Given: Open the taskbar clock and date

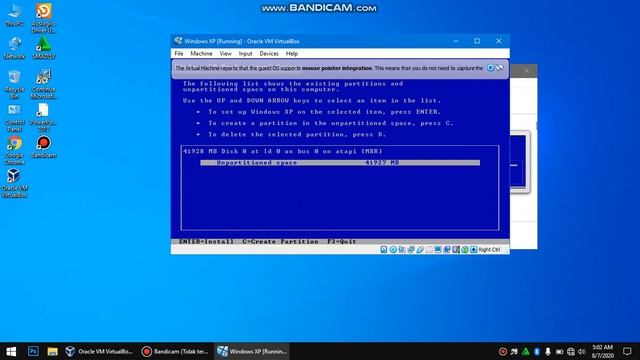Looking at the screenshot, I should (x=602, y=351).
